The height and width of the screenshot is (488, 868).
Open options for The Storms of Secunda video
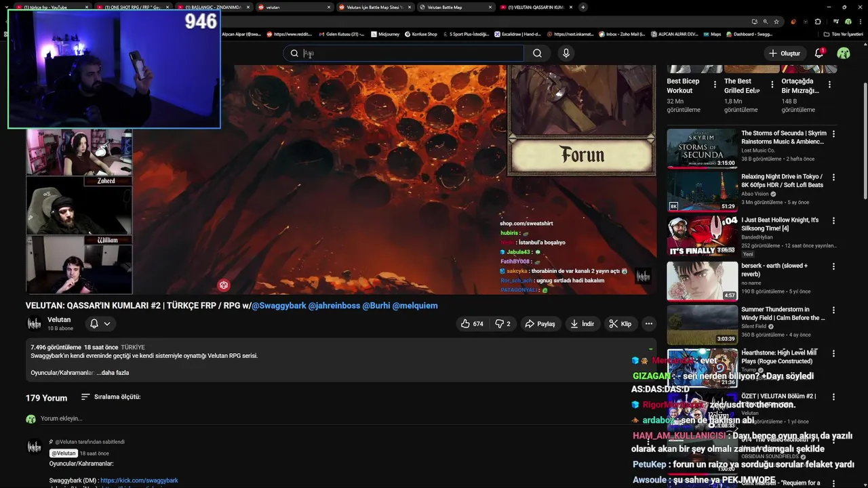(x=833, y=134)
